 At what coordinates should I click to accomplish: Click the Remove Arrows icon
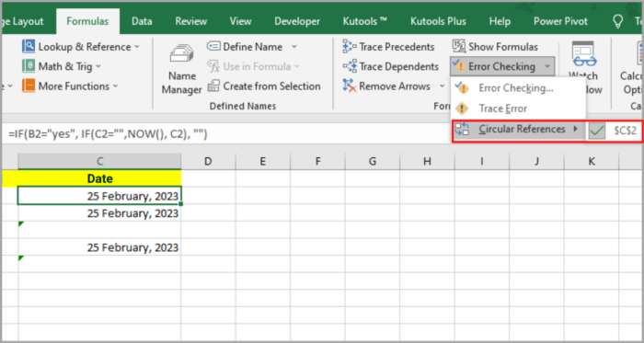click(x=350, y=86)
